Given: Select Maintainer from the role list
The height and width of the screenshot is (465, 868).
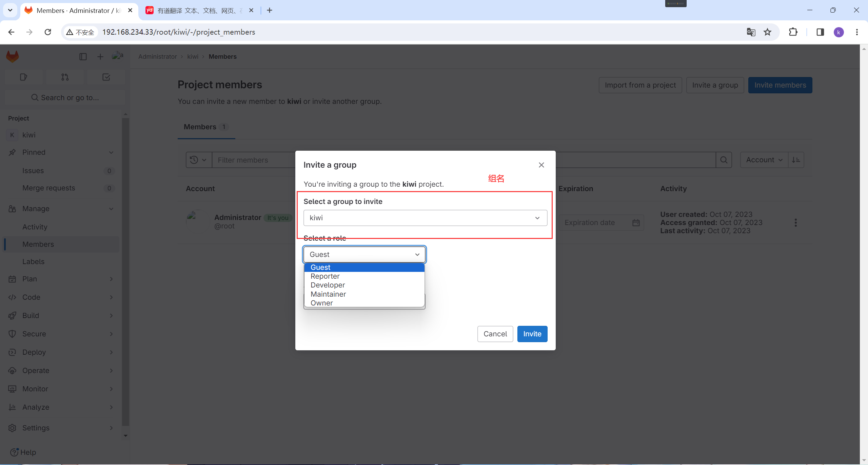Looking at the screenshot, I should click(328, 294).
